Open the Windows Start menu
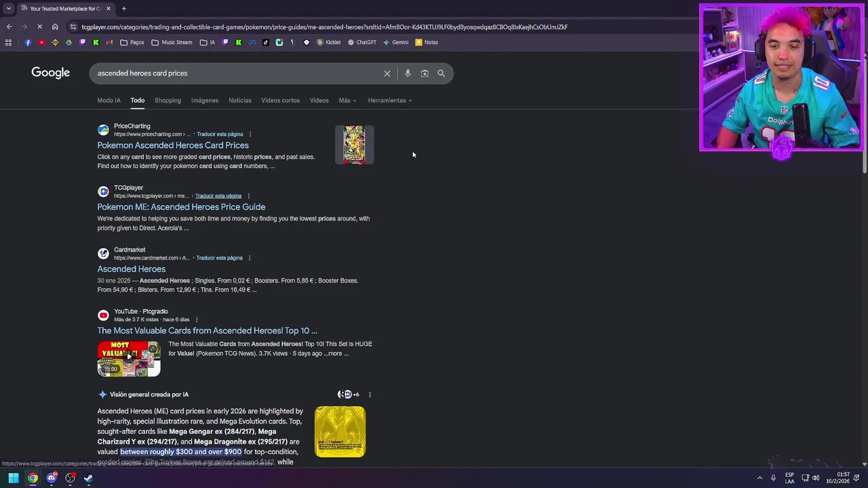Screen dimensions: 868x488 coord(13,478)
